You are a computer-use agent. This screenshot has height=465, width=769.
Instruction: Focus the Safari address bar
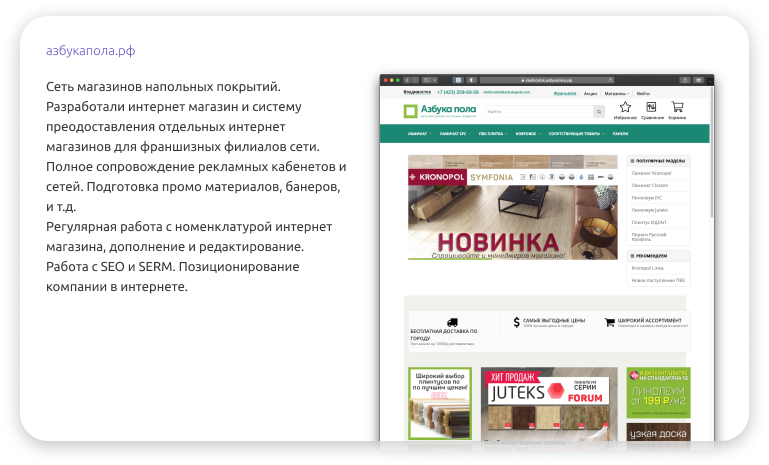pos(547,80)
